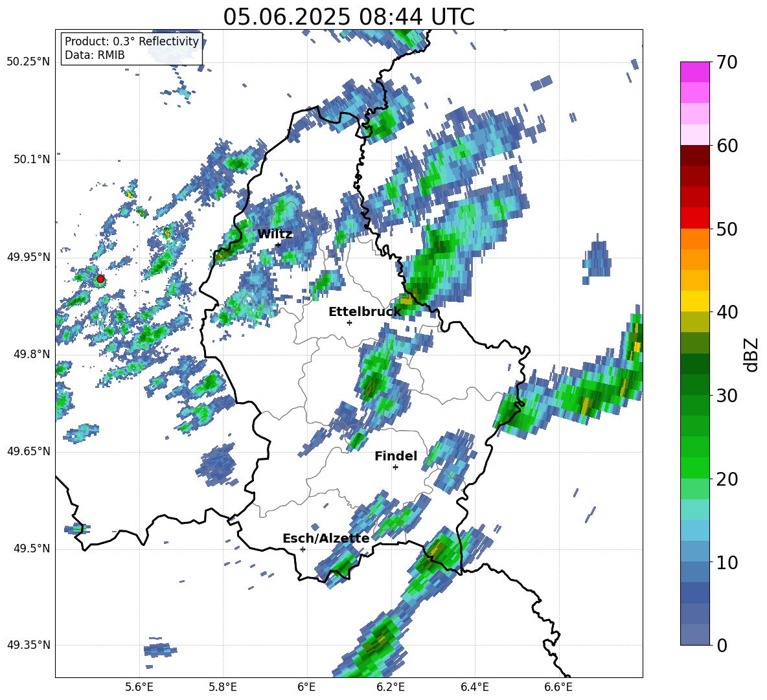The width and height of the screenshot is (767, 700).
Task: Click the 20 value on the colorbar
Action: 727,479
